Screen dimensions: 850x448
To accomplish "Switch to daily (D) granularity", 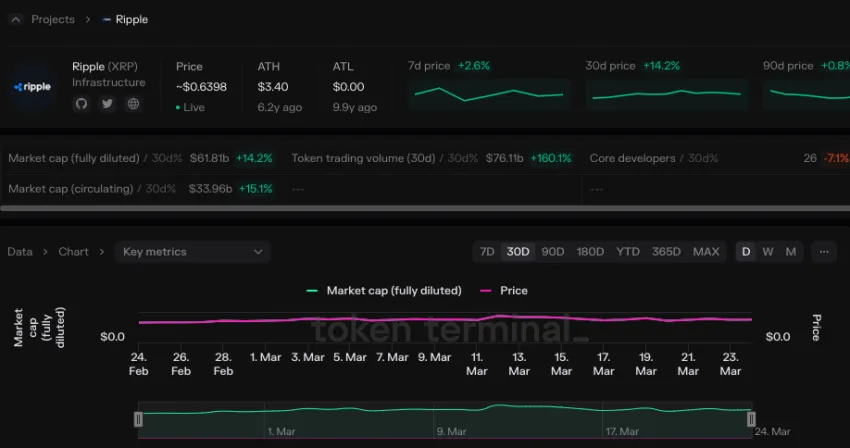I will 746,252.
